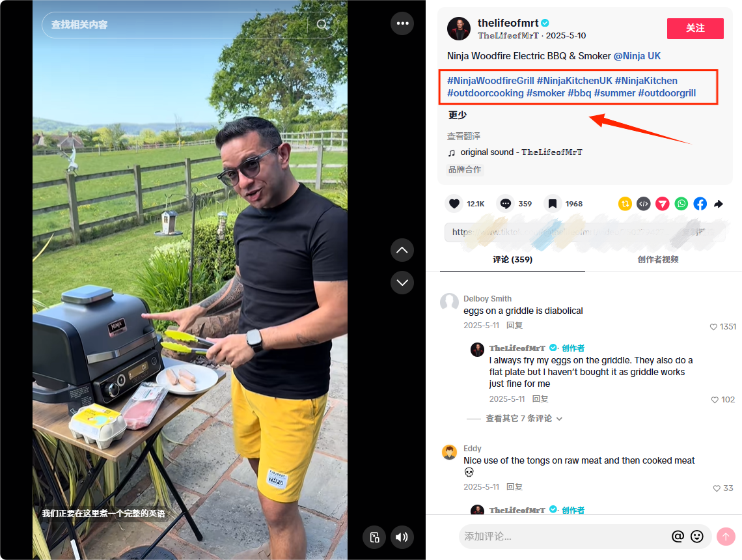Open comments via the speech bubble icon
This screenshot has height=560, width=742.
click(x=505, y=204)
